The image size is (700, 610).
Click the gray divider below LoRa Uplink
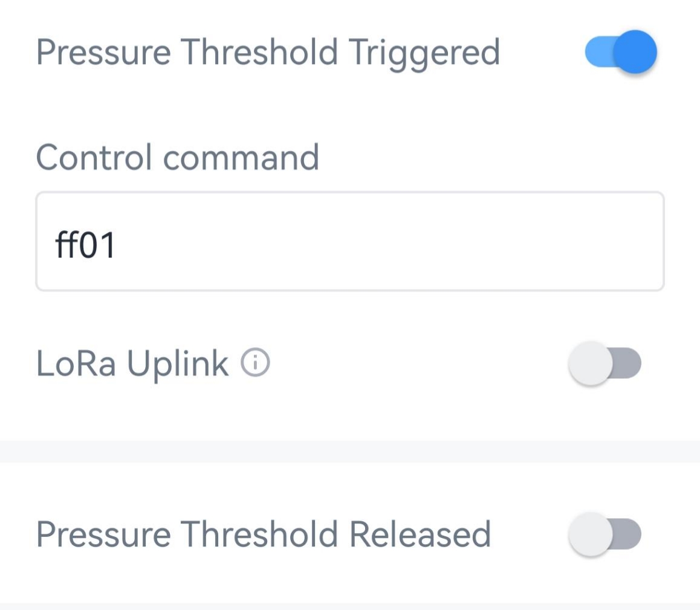[x=349, y=452]
